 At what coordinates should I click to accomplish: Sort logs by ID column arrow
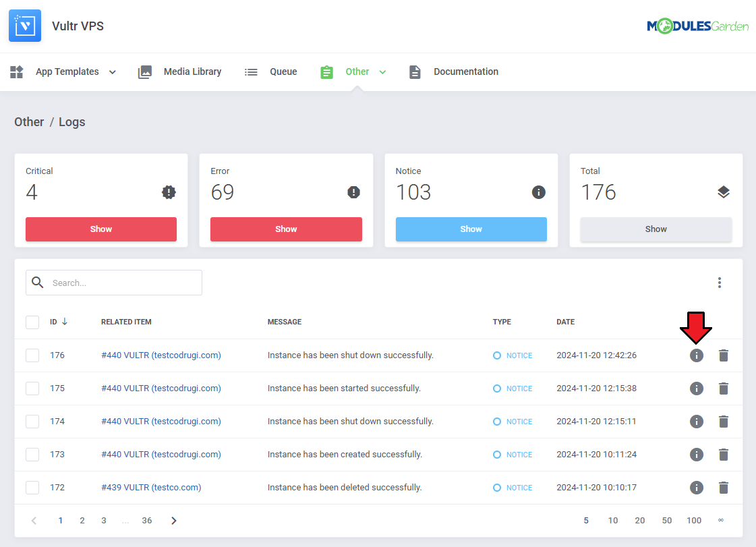point(65,322)
